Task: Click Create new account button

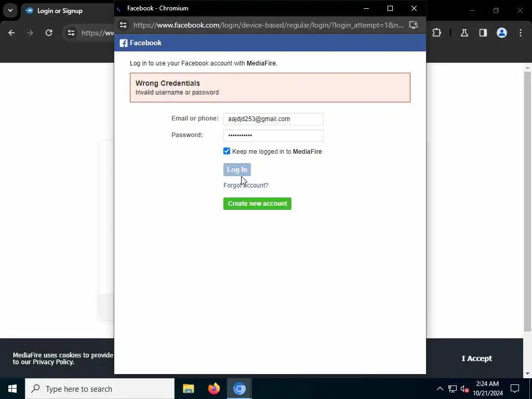Action: (257, 204)
